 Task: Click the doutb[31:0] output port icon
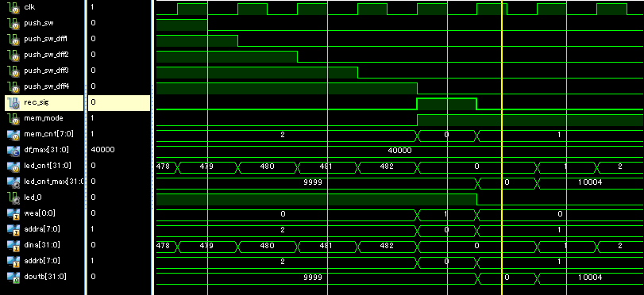tap(13, 278)
